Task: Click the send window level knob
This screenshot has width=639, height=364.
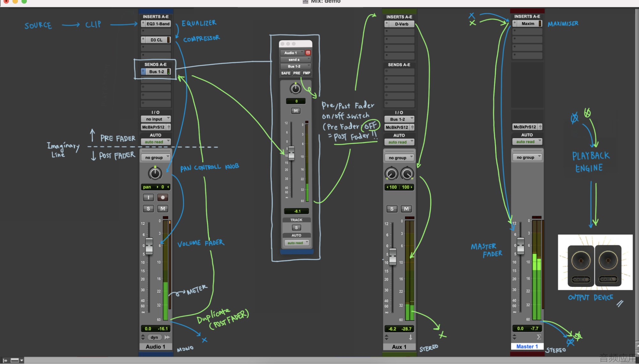Action: (295, 89)
